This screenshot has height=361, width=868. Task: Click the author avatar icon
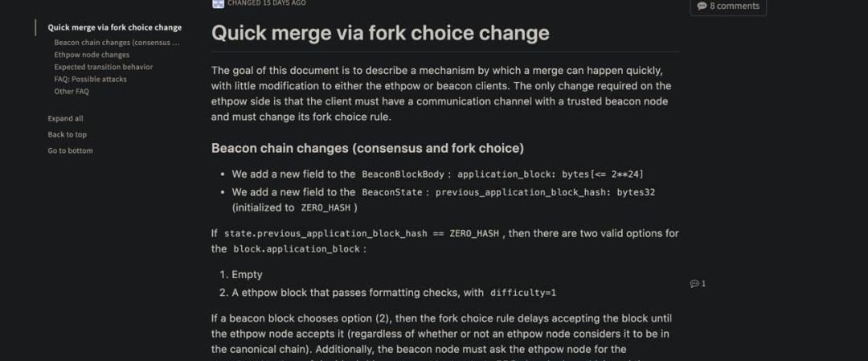218,3
